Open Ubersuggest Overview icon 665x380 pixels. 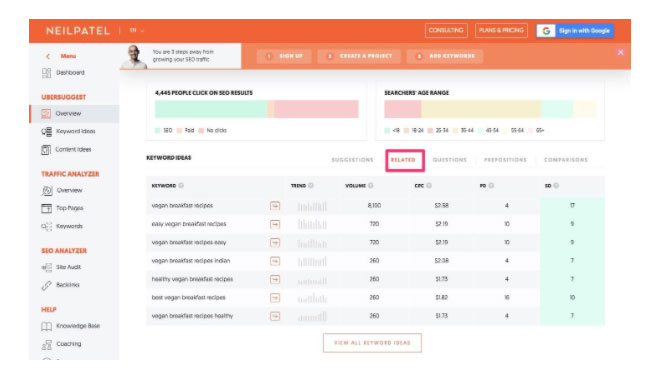click(x=46, y=114)
